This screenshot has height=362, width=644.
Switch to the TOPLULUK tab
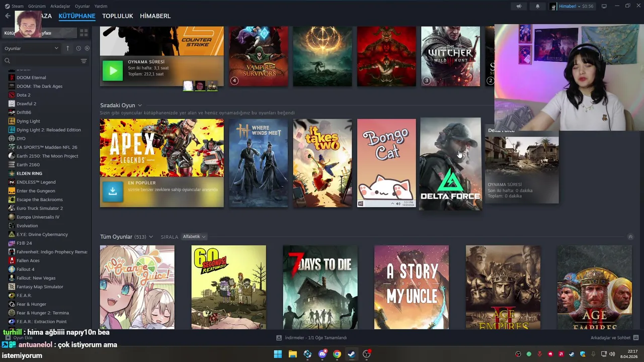point(118,16)
